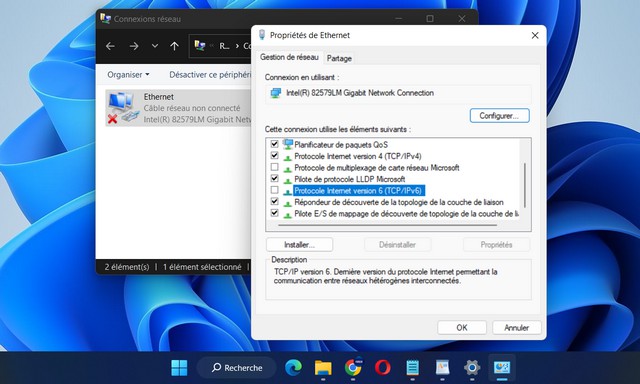Open Organiser dropdown in Connexions réseau
Viewport: 640px width, 384px height.
(x=128, y=75)
